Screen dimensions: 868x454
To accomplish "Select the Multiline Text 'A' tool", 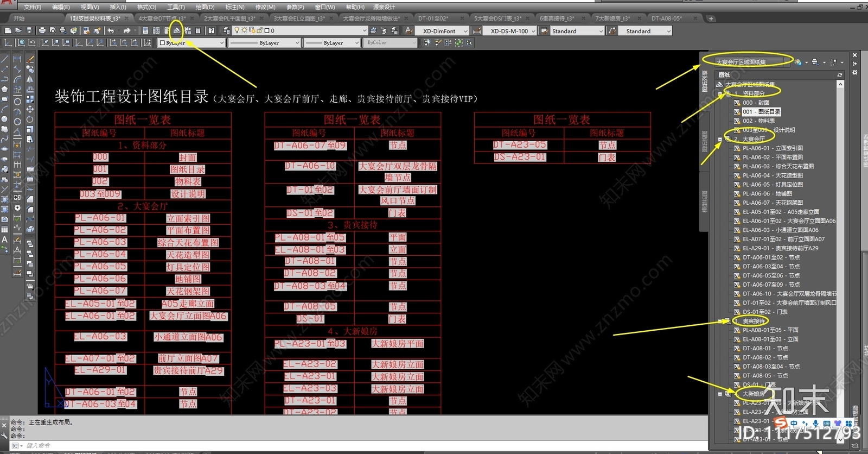I will tap(5, 239).
